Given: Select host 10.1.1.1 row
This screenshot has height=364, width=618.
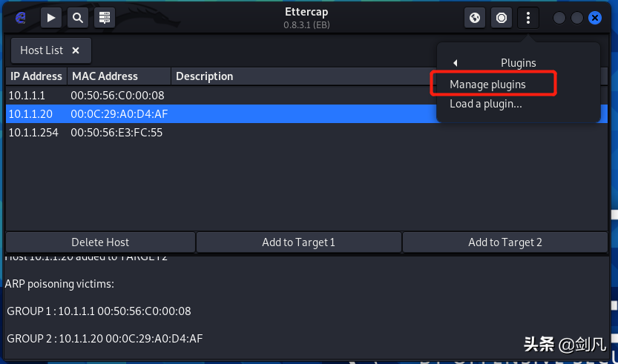Looking at the screenshot, I should [x=306, y=96].
